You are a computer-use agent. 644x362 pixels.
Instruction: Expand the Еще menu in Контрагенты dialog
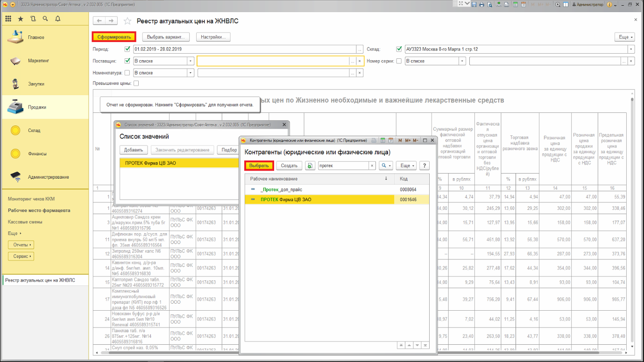(406, 166)
